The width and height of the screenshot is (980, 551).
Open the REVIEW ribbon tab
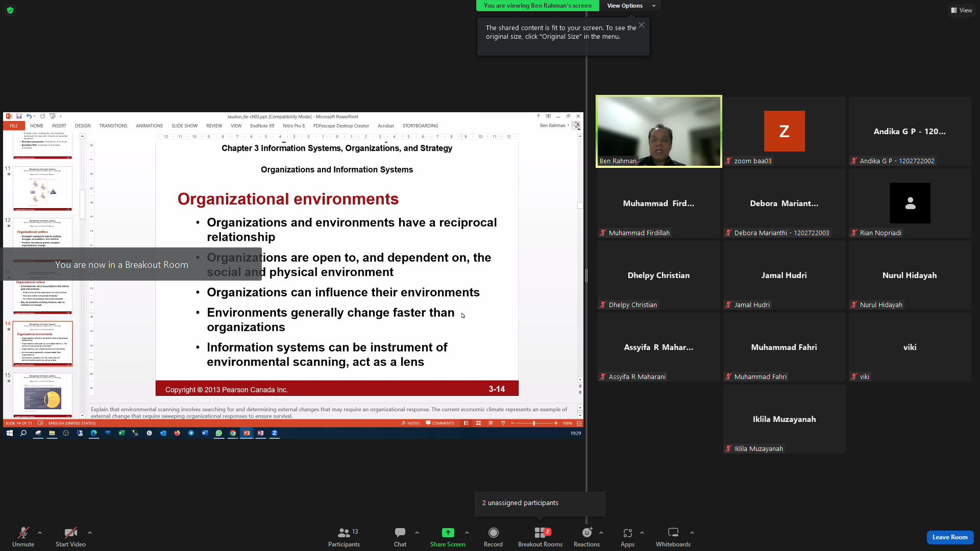click(214, 126)
